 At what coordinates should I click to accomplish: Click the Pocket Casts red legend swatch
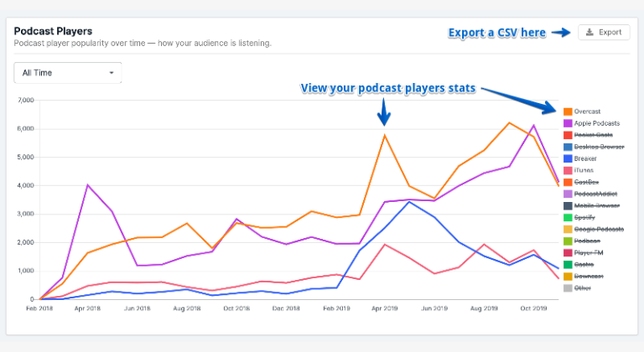[568, 135]
